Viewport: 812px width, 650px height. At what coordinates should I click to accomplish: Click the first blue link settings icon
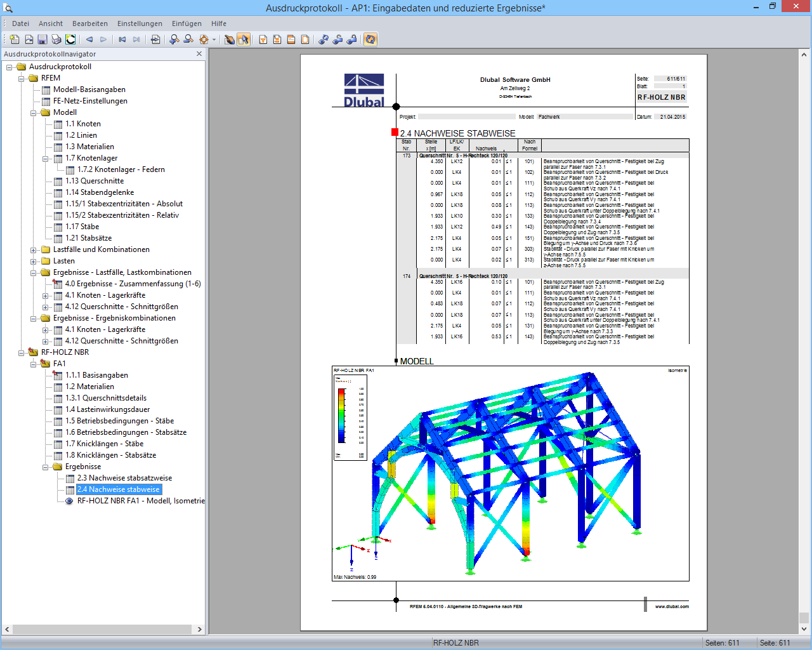tap(324, 39)
